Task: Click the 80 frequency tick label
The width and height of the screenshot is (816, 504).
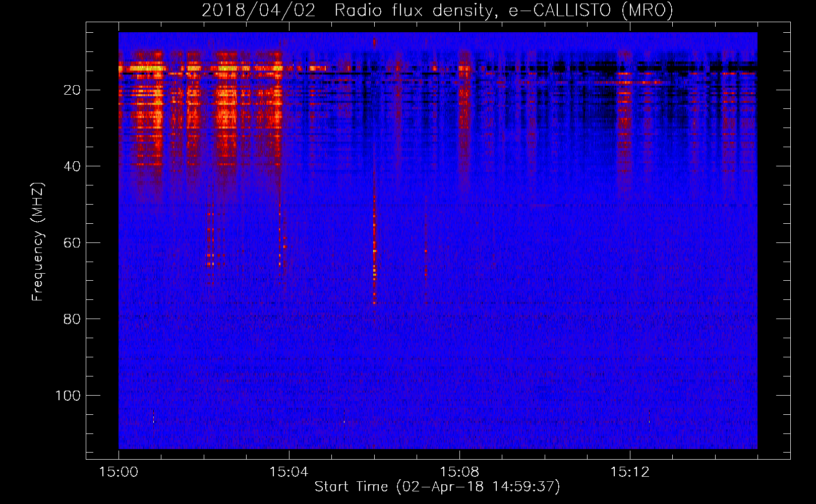Action: pyautogui.click(x=72, y=319)
